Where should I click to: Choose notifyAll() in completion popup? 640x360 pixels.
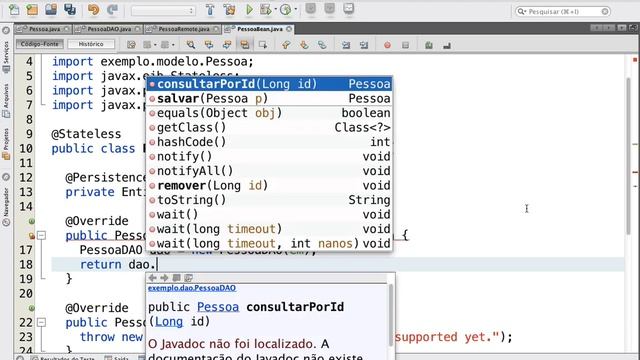click(x=269, y=171)
